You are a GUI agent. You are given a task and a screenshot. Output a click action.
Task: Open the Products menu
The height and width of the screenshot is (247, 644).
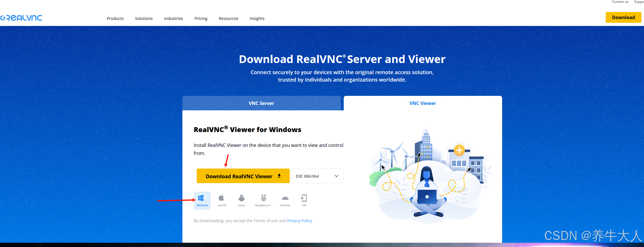115,19
